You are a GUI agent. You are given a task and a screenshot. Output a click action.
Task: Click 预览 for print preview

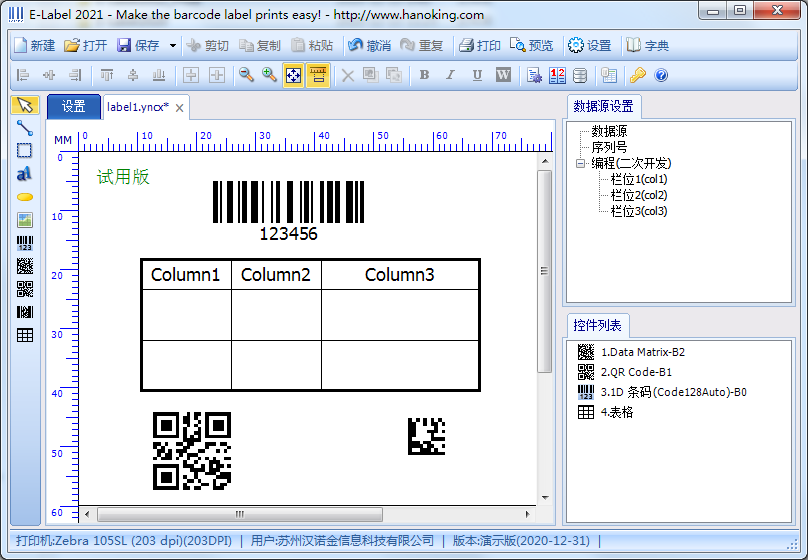[531, 45]
